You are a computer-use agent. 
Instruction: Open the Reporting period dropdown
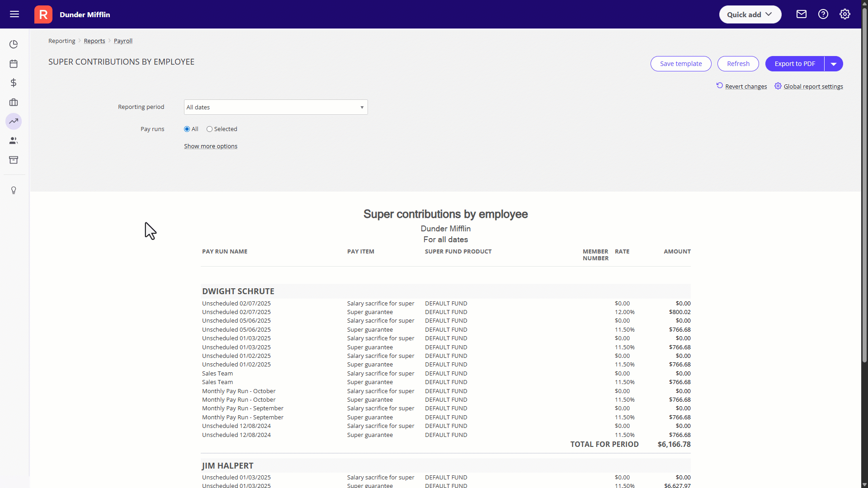pyautogui.click(x=275, y=107)
